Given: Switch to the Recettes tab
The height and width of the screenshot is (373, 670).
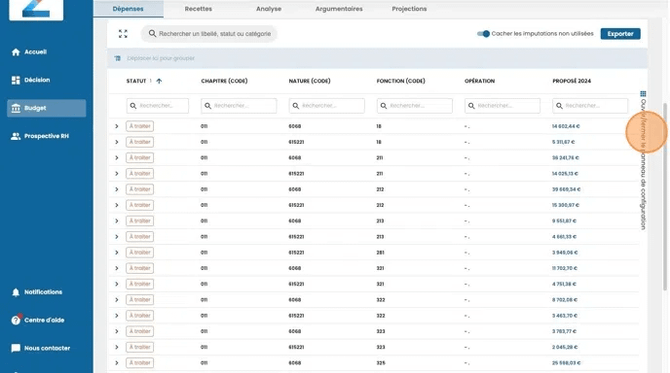Looking at the screenshot, I should [198, 9].
